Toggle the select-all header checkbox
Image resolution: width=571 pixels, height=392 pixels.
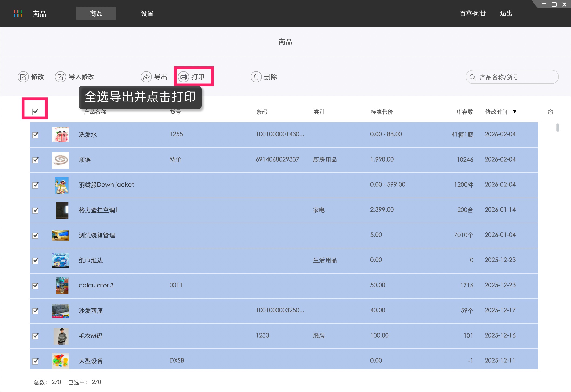35,112
